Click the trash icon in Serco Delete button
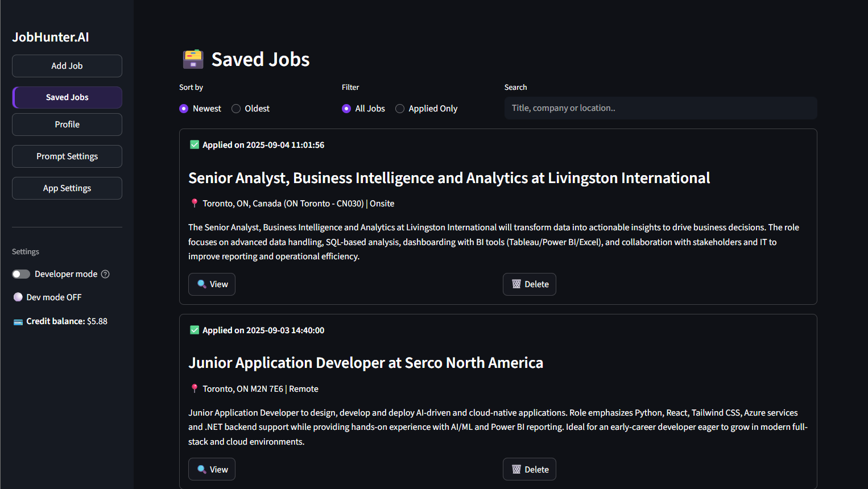The image size is (868, 489). pyautogui.click(x=515, y=469)
